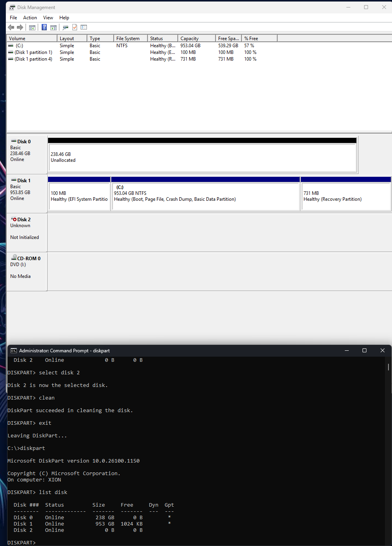Open the File menu
The image size is (392, 546).
tap(13, 18)
